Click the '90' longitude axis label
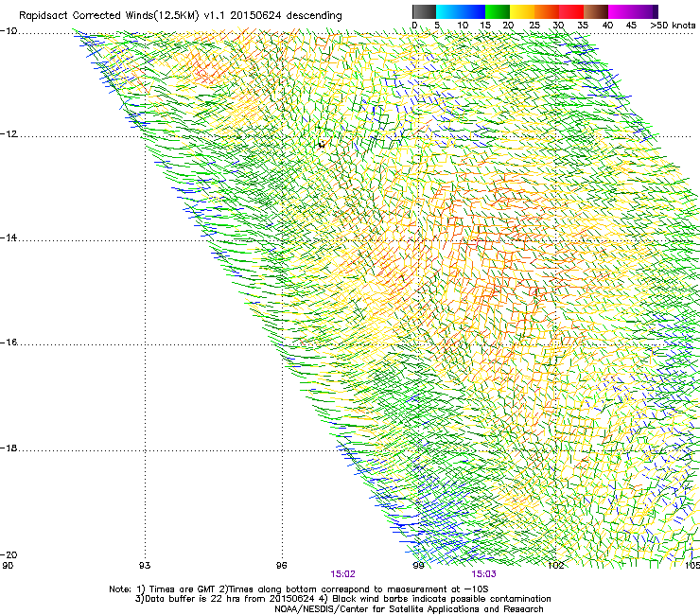This screenshot has width=700, height=615. (8, 566)
